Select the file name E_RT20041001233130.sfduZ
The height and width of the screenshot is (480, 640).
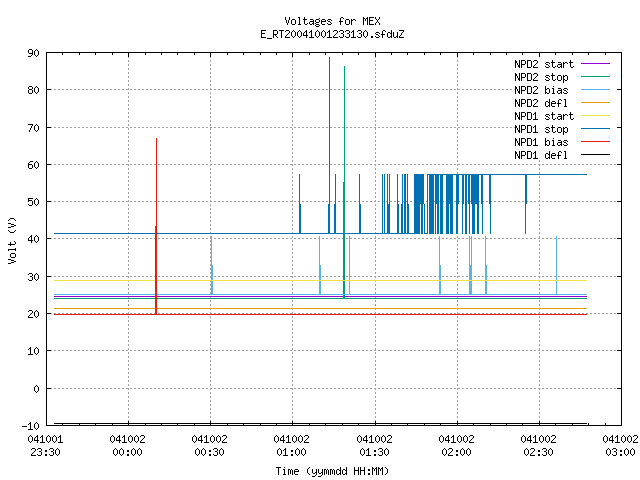tap(332, 34)
